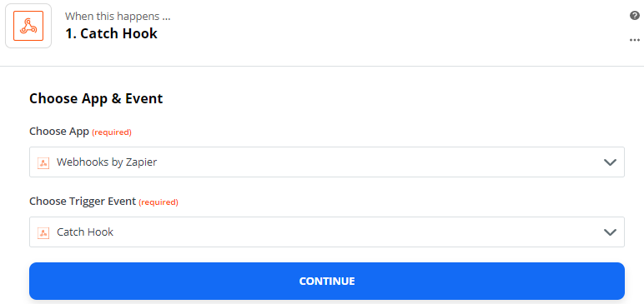644x304 pixels.
Task: Select the "1. Catch Hook" step title
Action: pyautogui.click(x=111, y=33)
